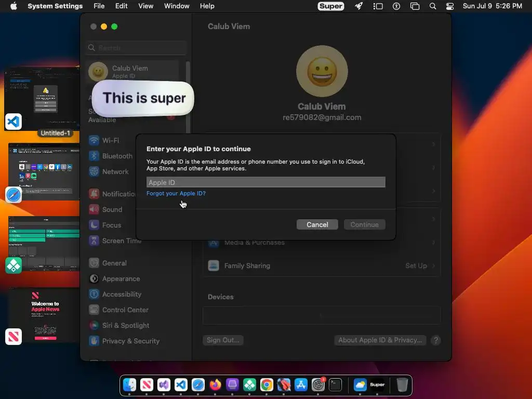Open the View menu
The height and width of the screenshot is (399, 532).
click(146, 6)
